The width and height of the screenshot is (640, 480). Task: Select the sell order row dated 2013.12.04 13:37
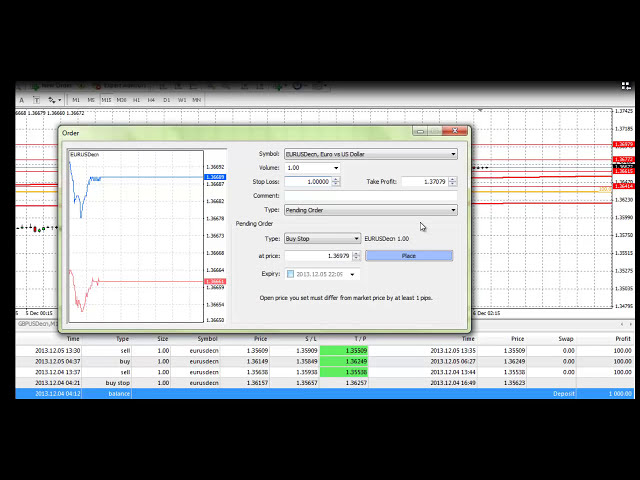tap(324, 372)
